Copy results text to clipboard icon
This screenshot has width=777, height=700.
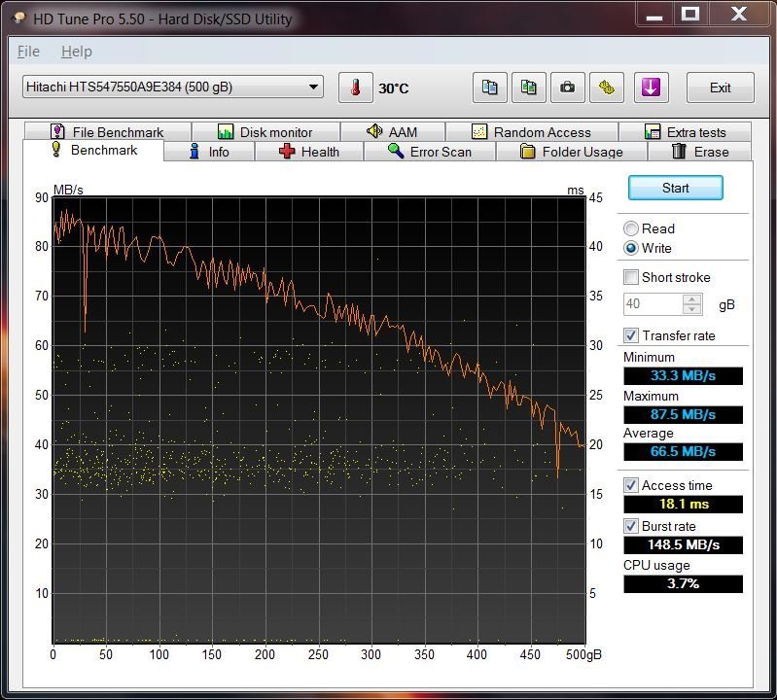click(x=490, y=87)
